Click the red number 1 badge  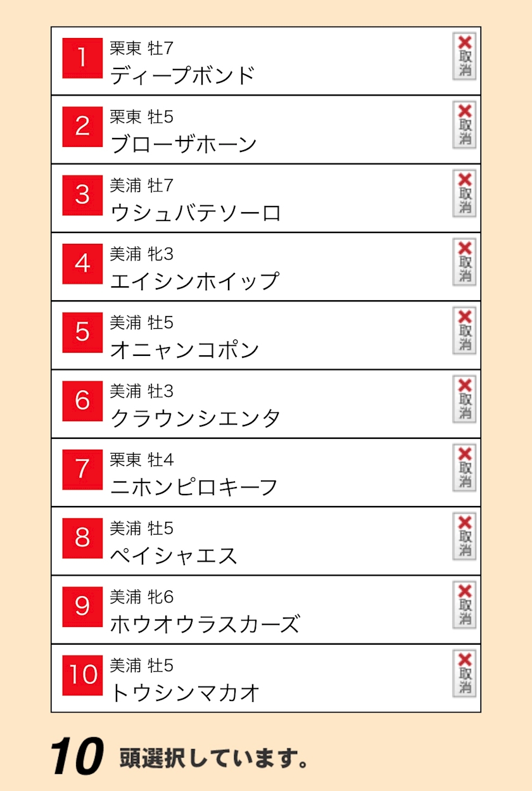[x=82, y=58]
